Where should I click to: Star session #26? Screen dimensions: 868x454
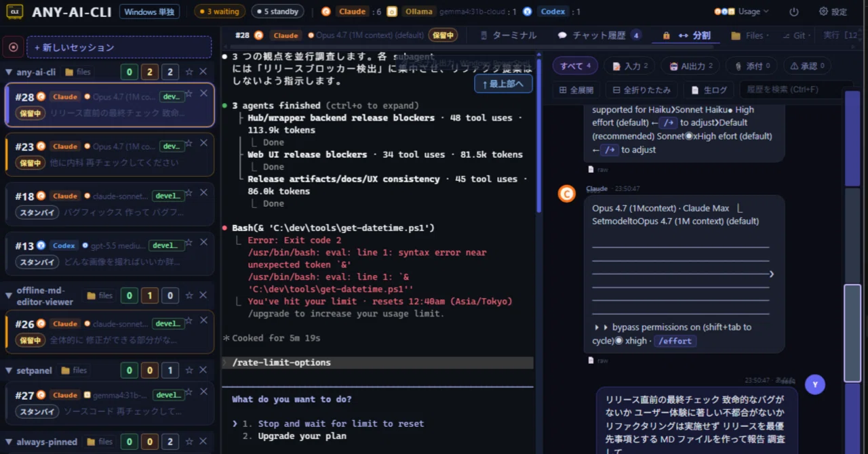[x=189, y=321]
